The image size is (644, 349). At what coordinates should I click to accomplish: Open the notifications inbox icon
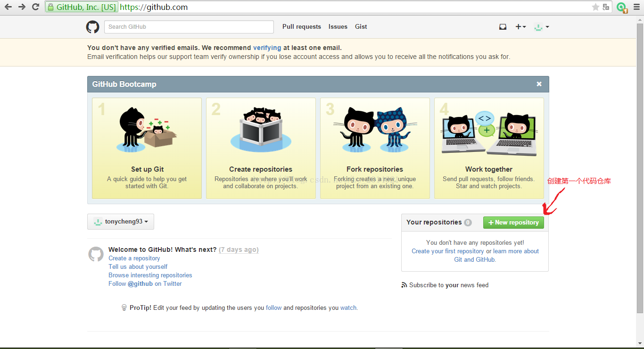pyautogui.click(x=503, y=27)
